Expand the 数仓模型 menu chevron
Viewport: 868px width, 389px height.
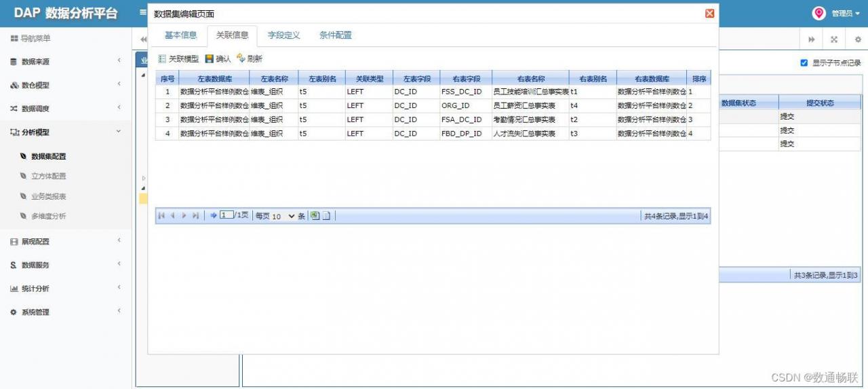point(119,84)
